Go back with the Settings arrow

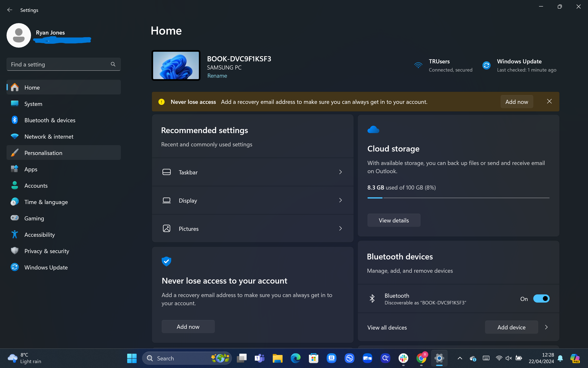(x=10, y=10)
